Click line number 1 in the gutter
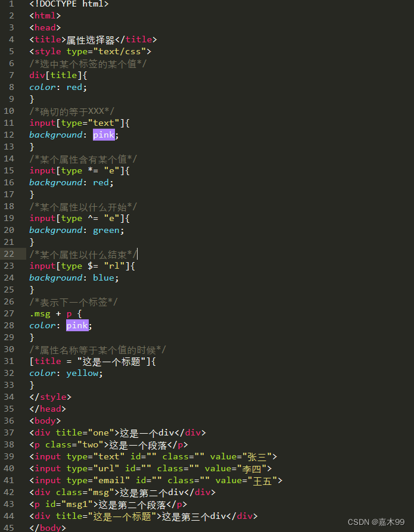This screenshot has width=414, height=532. tap(11, 4)
